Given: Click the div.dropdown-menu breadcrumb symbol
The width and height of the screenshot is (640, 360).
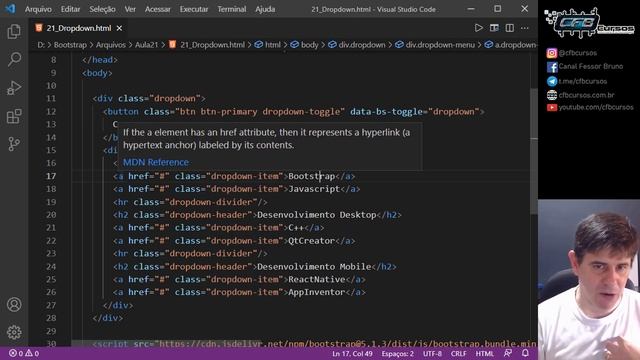Looking at the screenshot, I should pyautogui.click(x=435, y=45).
